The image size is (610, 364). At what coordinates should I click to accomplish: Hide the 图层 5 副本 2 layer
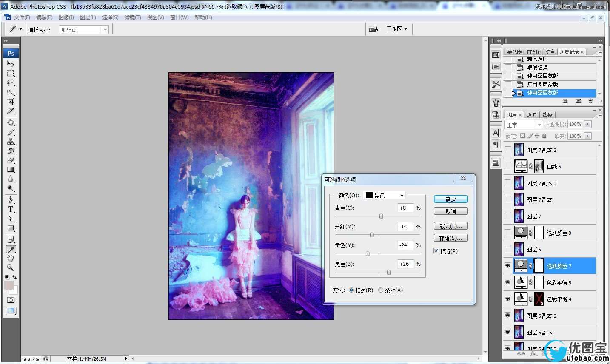507,316
